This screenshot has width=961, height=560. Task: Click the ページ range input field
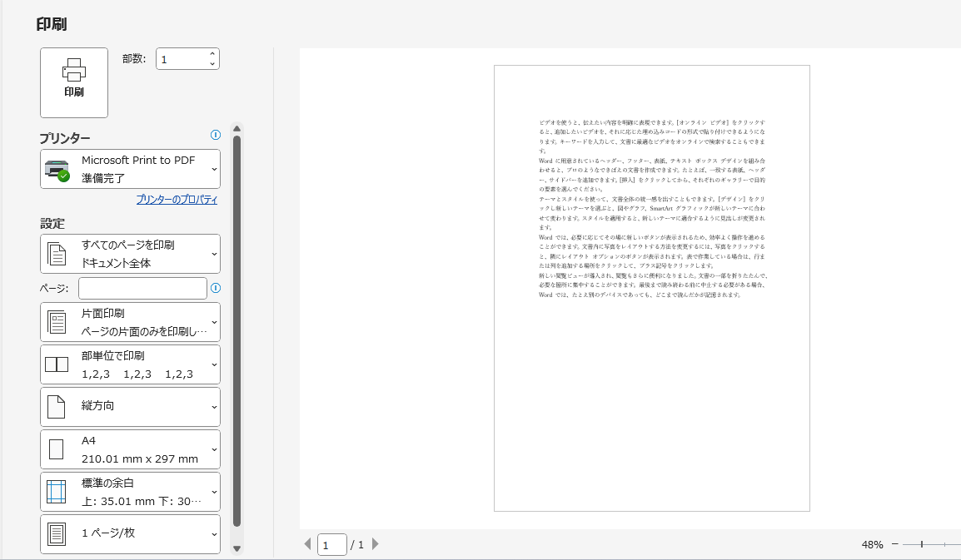tap(142, 288)
